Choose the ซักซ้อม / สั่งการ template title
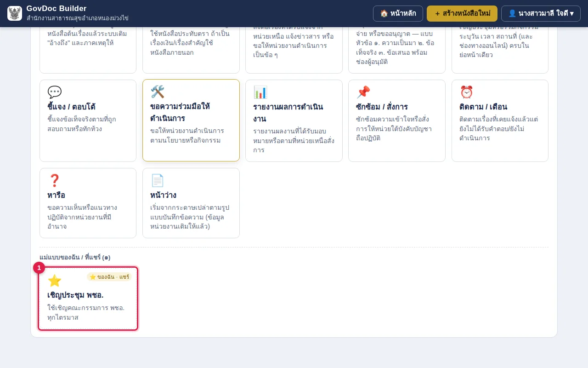Viewport: 588px width, 368px height. pyautogui.click(x=382, y=107)
